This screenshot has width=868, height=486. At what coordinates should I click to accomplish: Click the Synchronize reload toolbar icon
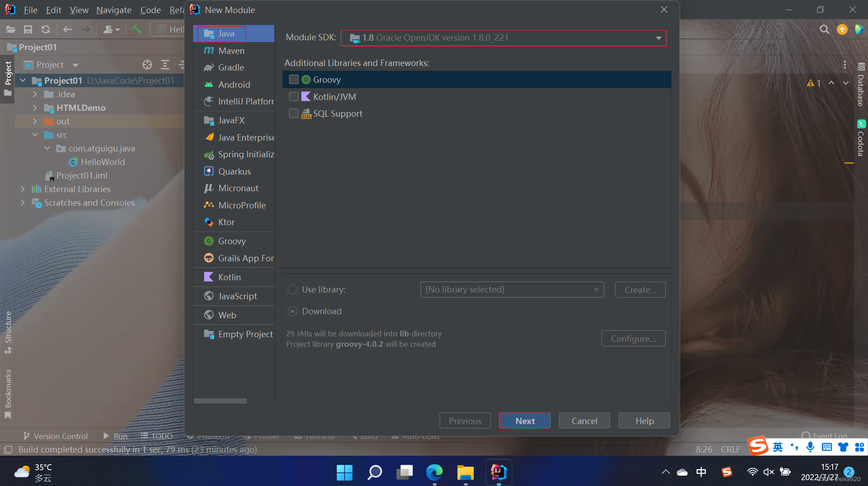pos(46,29)
